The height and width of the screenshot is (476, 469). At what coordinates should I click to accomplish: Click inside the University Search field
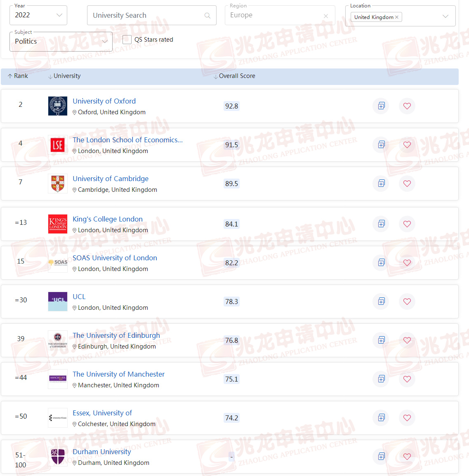(144, 15)
